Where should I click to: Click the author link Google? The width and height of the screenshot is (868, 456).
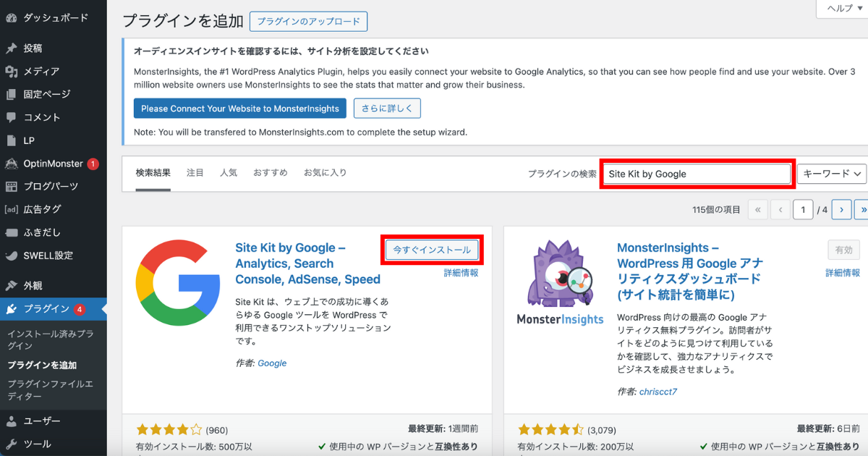point(272,363)
